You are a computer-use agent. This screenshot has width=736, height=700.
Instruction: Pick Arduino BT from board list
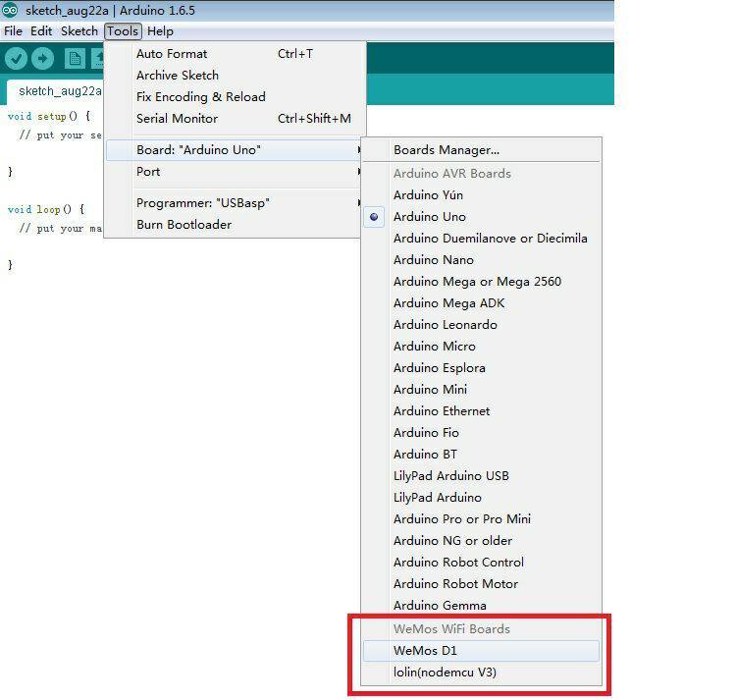481,455
